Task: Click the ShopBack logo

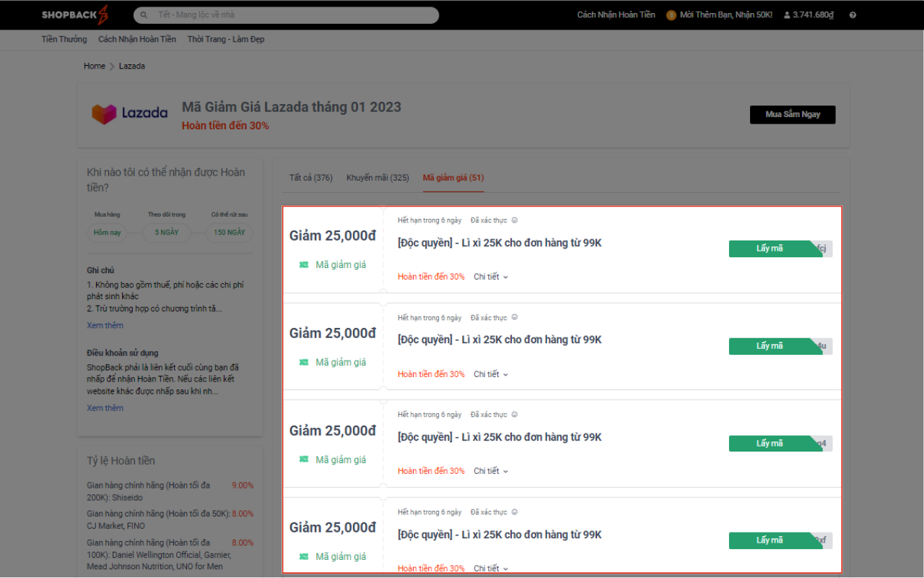Action: 75,14
